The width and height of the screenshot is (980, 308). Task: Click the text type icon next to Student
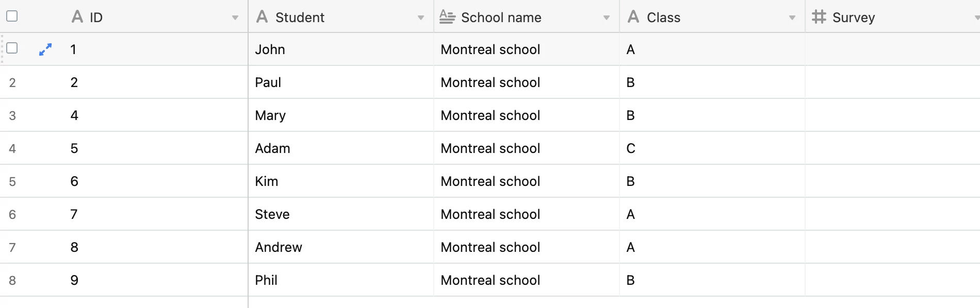coord(262,17)
